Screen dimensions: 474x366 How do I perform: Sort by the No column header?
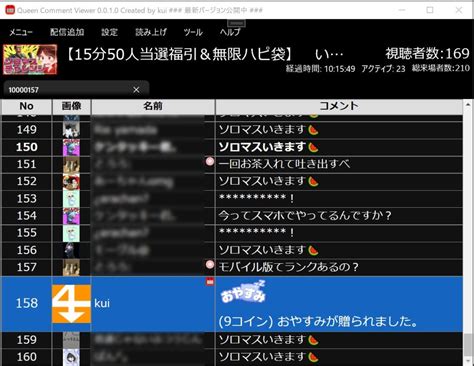[x=26, y=106]
